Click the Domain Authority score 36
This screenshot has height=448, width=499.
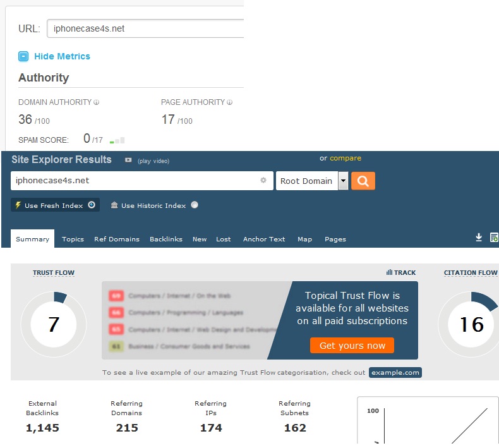25,119
